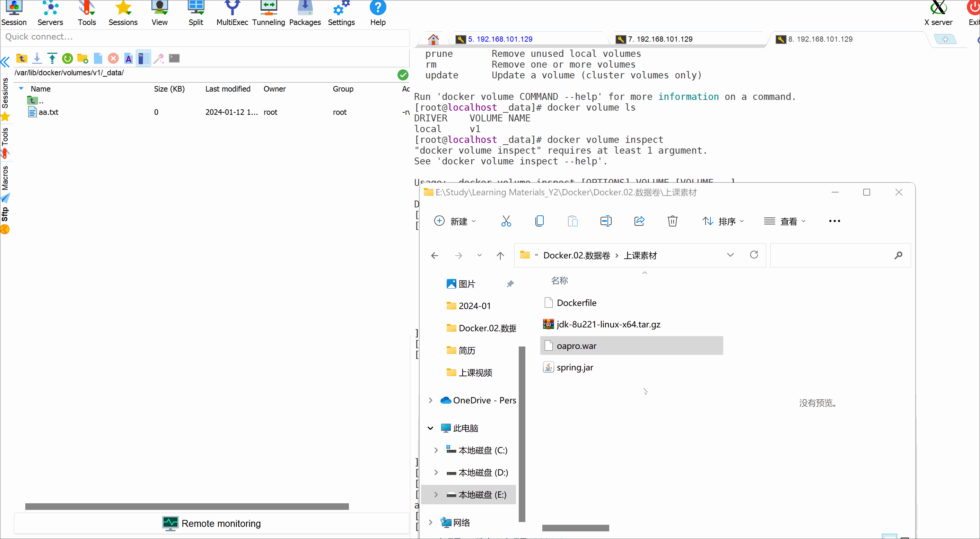Open Explorer address bar history dropdown
Screen dimensions: 980x539
(x=730, y=255)
